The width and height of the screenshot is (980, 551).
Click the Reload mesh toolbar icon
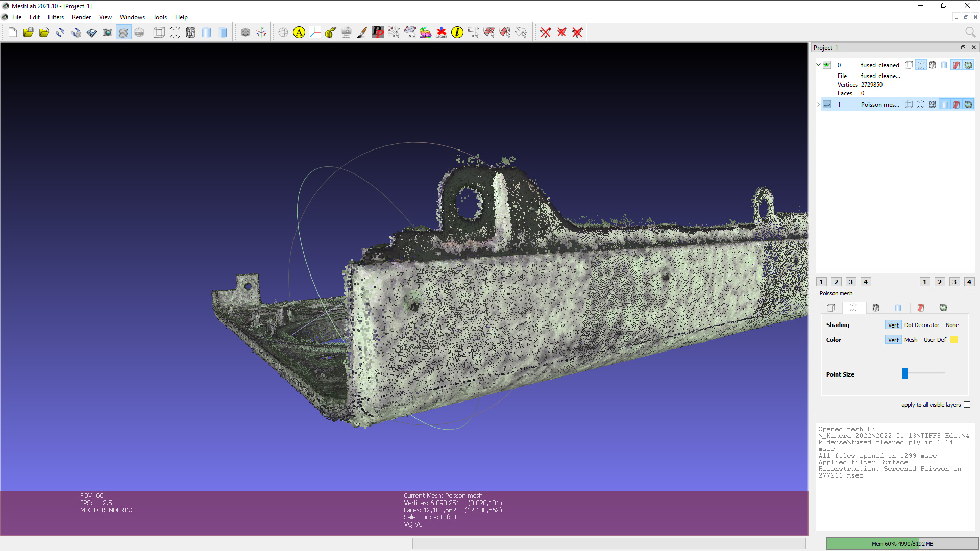pos(60,33)
